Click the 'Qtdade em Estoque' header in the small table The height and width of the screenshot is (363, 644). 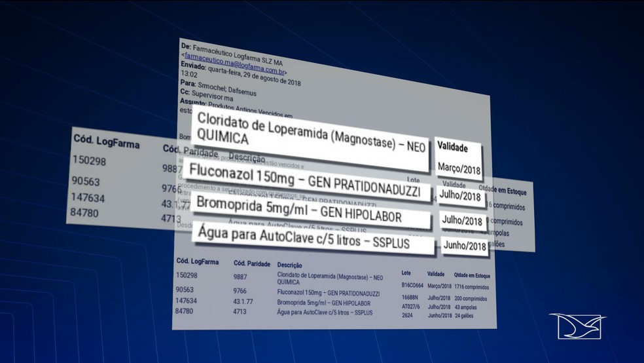tap(472, 275)
